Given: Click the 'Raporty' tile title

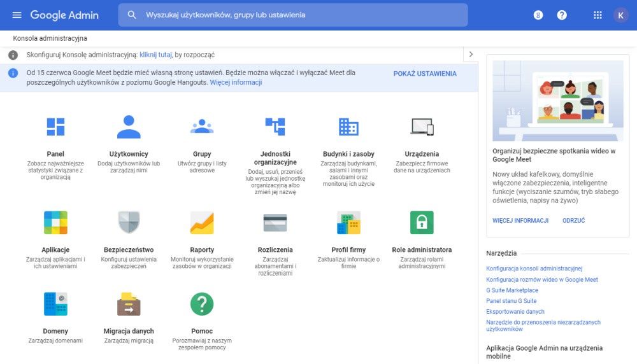Looking at the screenshot, I should 202,250.
